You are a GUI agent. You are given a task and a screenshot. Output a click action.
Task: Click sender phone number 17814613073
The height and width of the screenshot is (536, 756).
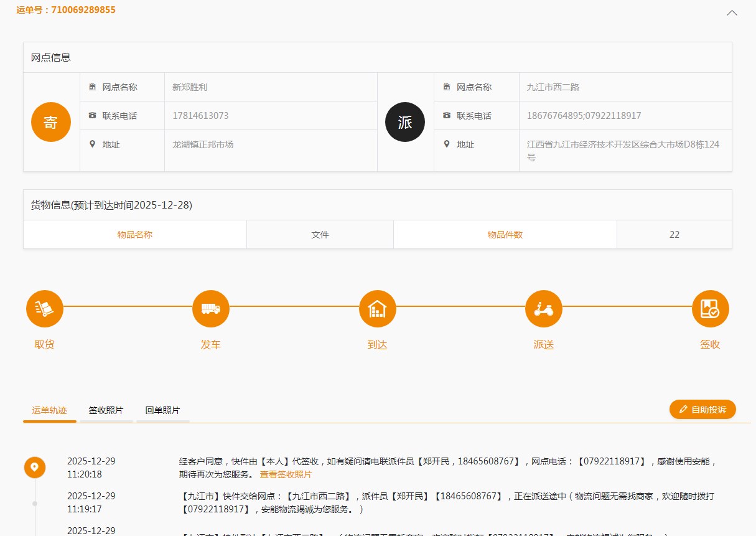[x=200, y=116]
